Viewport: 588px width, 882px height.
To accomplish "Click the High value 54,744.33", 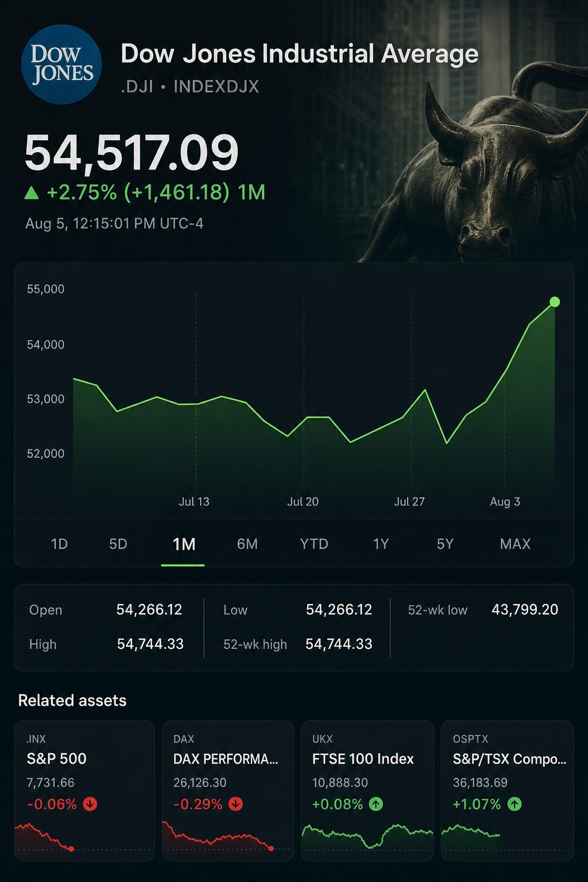I will pos(150,644).
